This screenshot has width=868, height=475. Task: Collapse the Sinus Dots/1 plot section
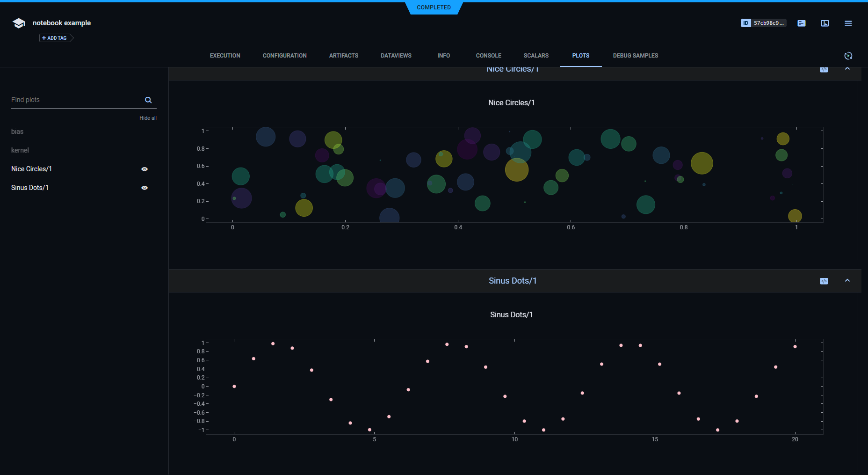click(847, 281)
